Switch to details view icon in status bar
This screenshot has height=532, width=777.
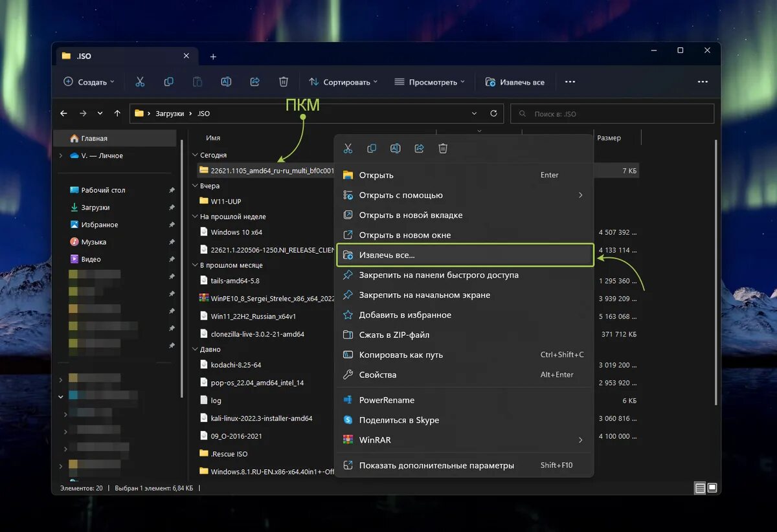(x=699, y=487)
